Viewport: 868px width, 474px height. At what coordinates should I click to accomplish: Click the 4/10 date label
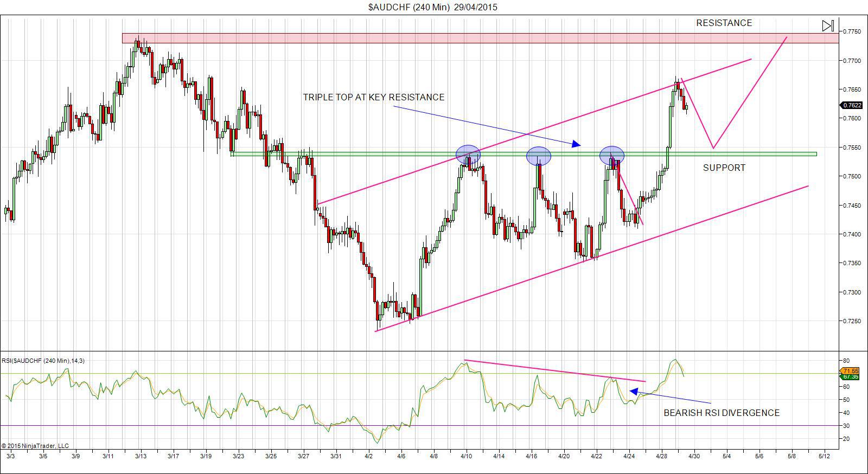[x=466, y=456]
